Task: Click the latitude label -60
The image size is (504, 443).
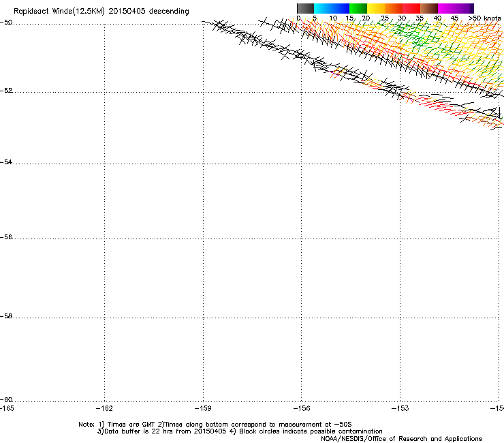Action: click(6, 399)
